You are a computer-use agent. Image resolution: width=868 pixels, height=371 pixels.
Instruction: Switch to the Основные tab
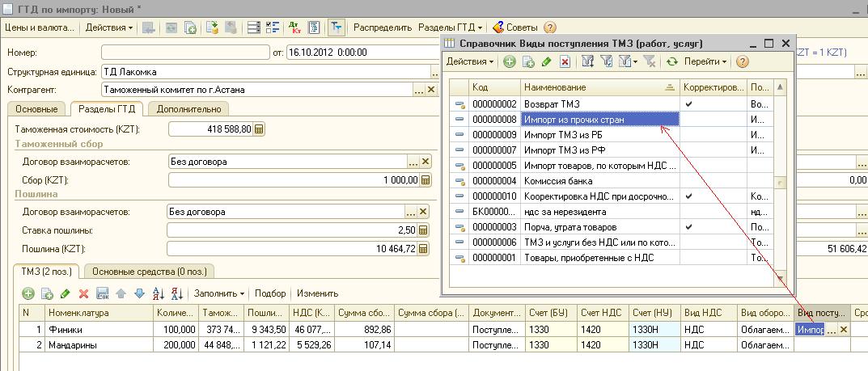point(36,109)
